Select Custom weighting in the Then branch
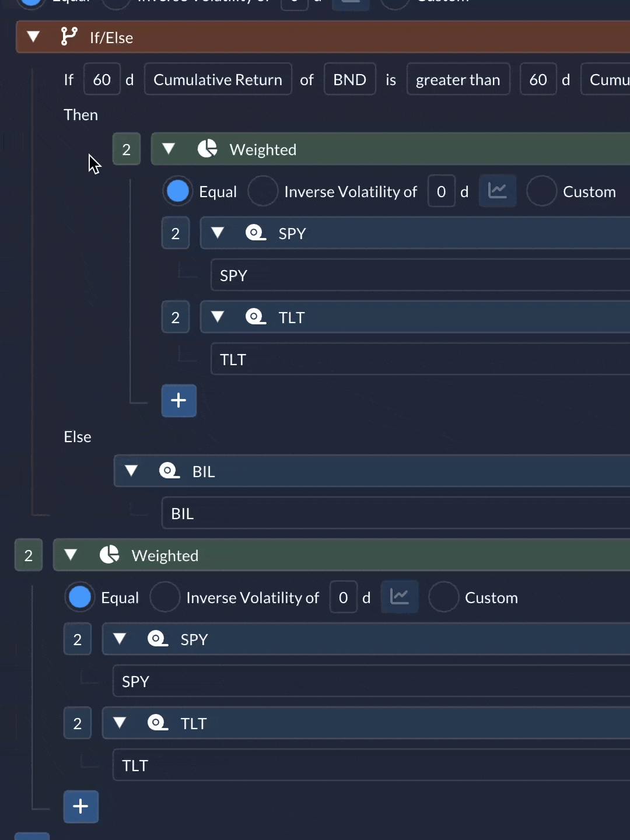Screen dimensions: 630x840 pyautogui.click(x=541, y=191)
